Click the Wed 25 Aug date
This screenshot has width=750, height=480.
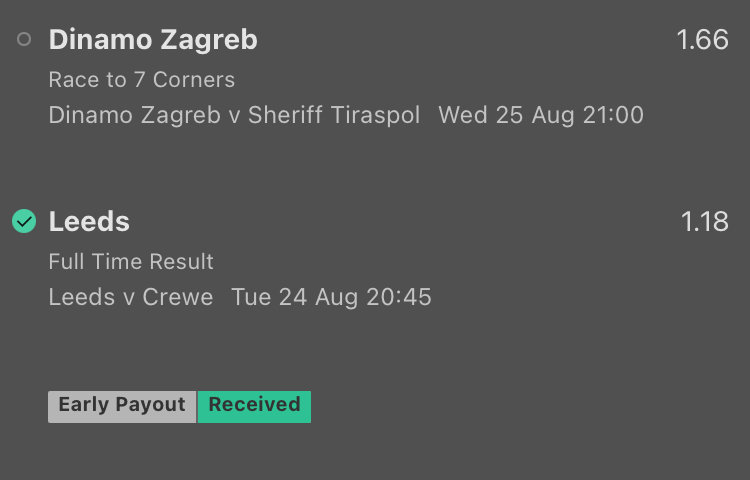click(494, 115)
